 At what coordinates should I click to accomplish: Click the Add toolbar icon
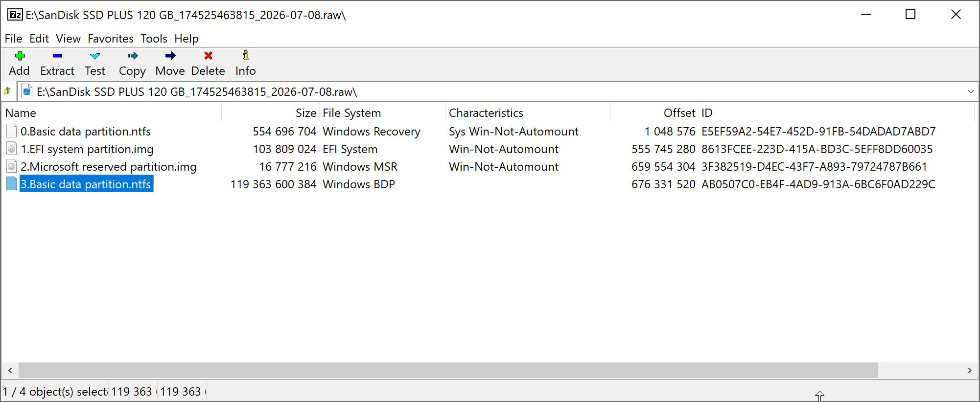[x=20, y=56]
